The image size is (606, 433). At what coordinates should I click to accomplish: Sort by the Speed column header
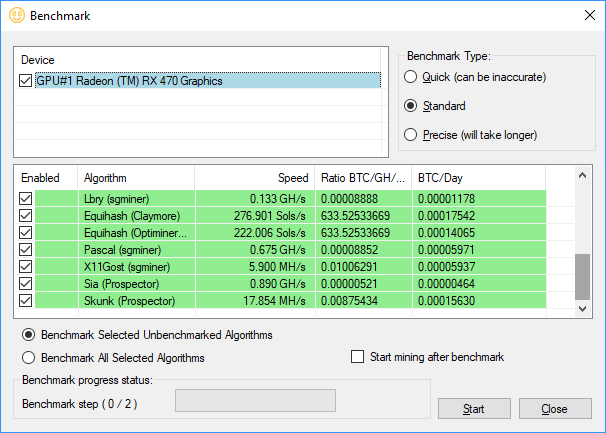click(255, 178)
